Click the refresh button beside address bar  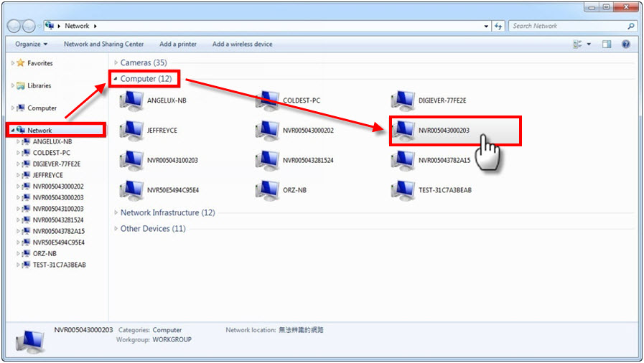(x=498, y=26)
